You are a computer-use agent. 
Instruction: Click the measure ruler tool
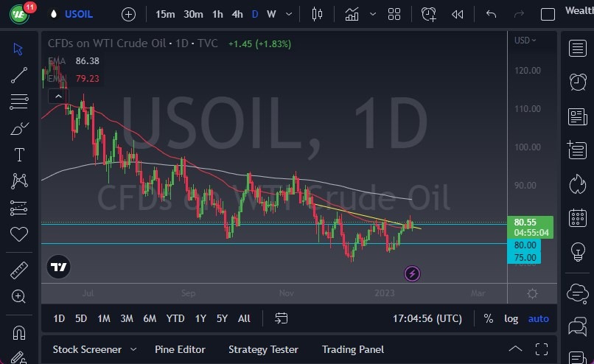[x=19, y=270]
